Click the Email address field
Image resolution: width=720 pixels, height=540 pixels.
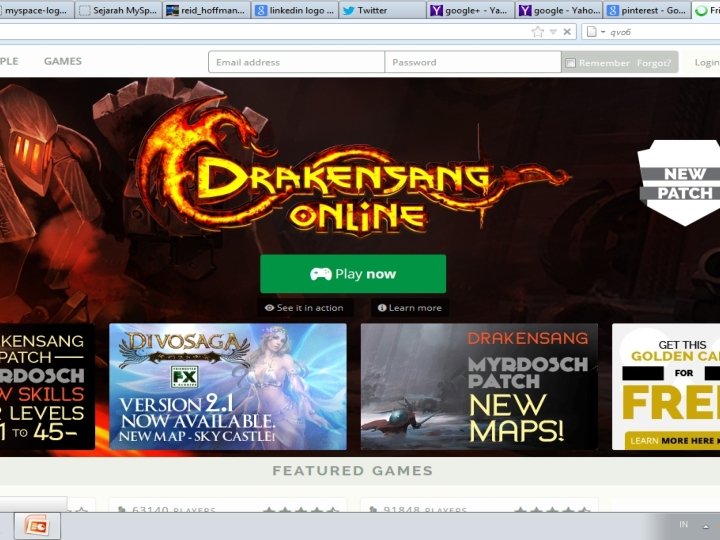tap(296, 62)
